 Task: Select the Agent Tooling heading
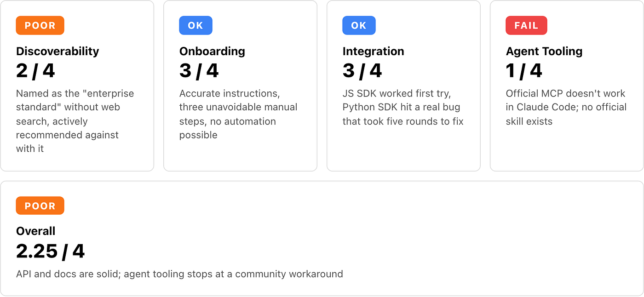tap(544, 51)
